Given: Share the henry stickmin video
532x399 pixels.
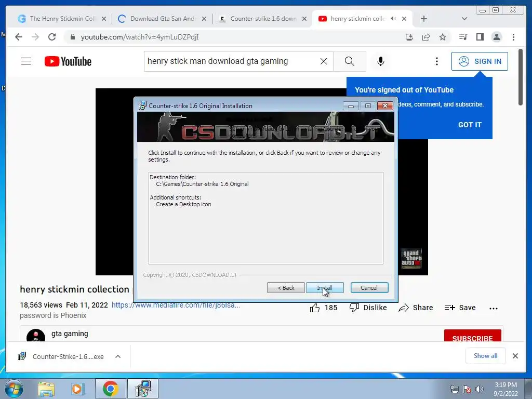Looking at the screenshot, I should click(416, 308).
